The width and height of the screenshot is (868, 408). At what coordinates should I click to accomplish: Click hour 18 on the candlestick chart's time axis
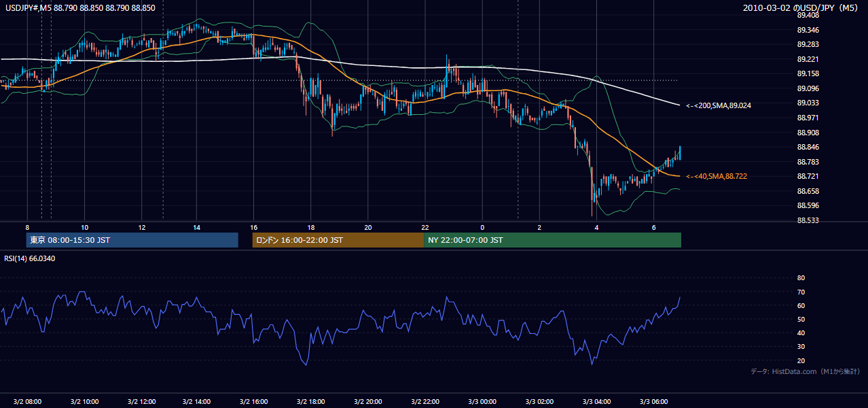310,227
